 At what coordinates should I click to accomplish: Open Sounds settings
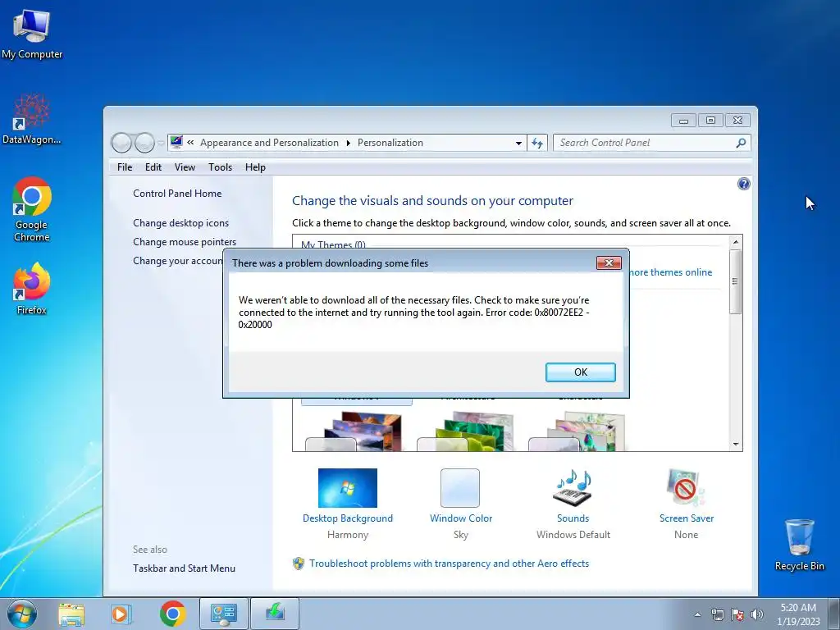(573, 504)
